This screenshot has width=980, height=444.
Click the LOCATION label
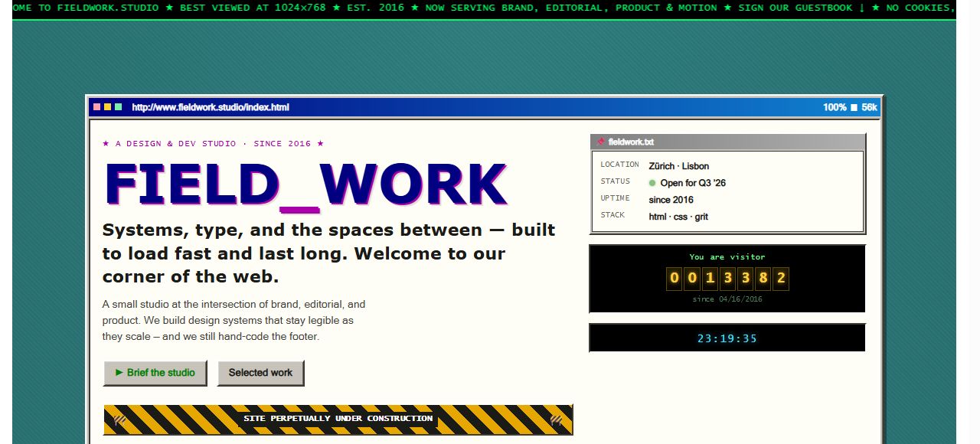click(x=619, y=165)
